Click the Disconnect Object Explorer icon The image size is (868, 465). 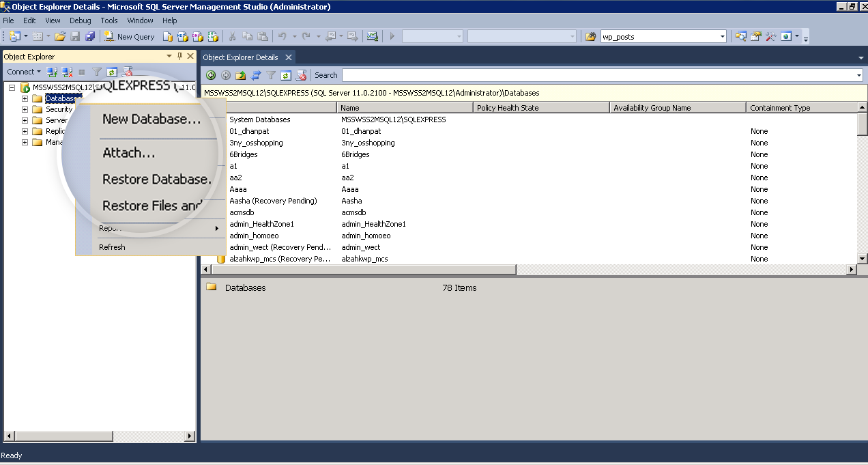click(x=66, y=72)
